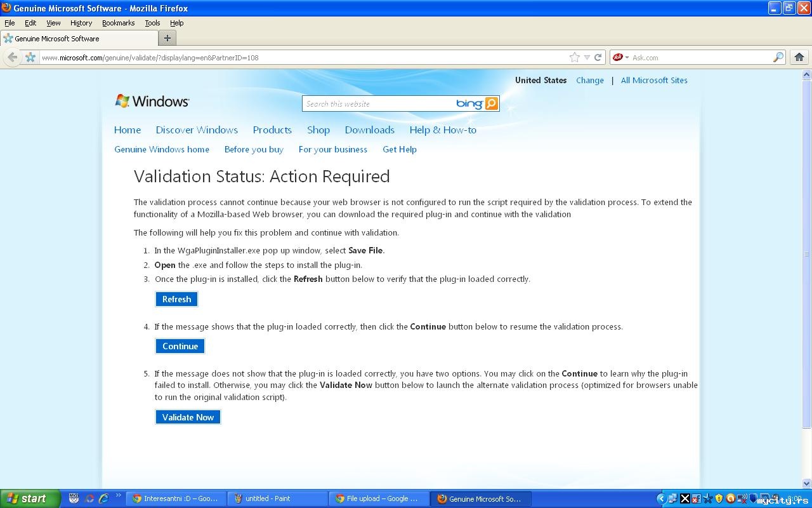Image resolution: width=812 pixels, height=508 pixels.
Task: Go back with the browser back arrow
Action: (12, 57)
